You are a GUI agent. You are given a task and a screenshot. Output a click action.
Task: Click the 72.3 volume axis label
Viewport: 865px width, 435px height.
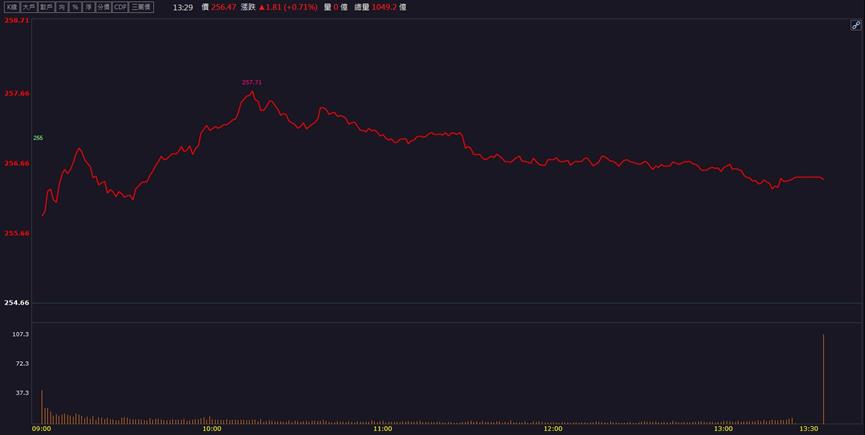pyautogui.click(x=23, y=364)
